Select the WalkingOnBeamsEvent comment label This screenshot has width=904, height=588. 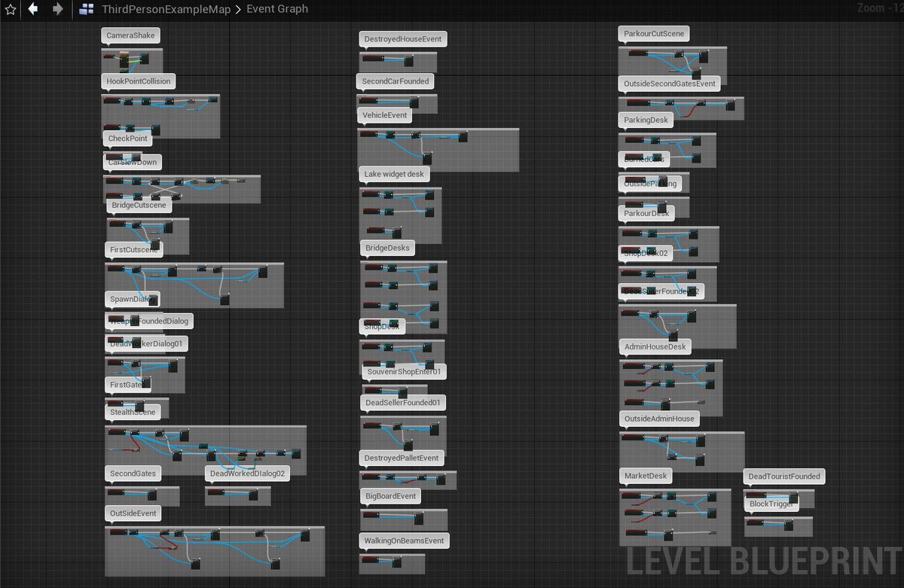pos(405,541)
